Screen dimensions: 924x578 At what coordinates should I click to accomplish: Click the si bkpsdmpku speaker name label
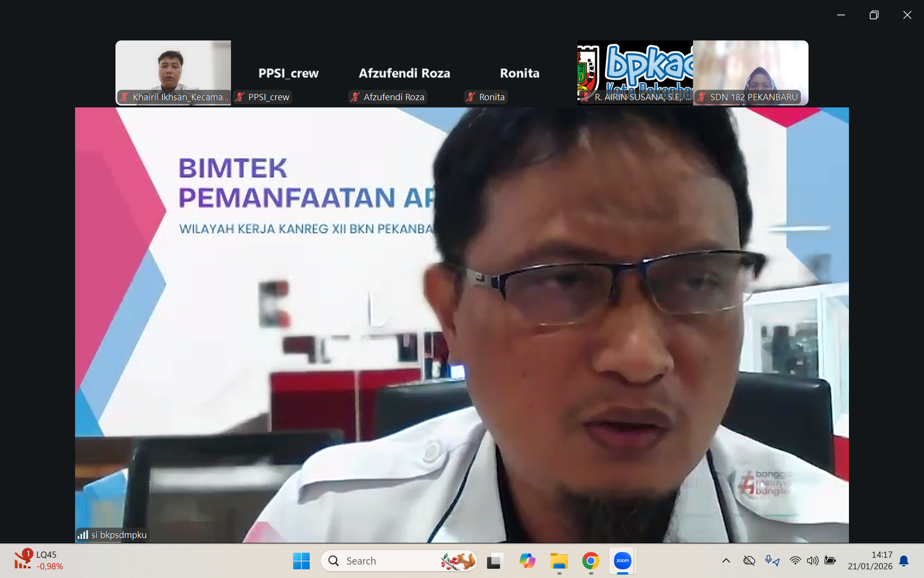[x=119, y=535]
